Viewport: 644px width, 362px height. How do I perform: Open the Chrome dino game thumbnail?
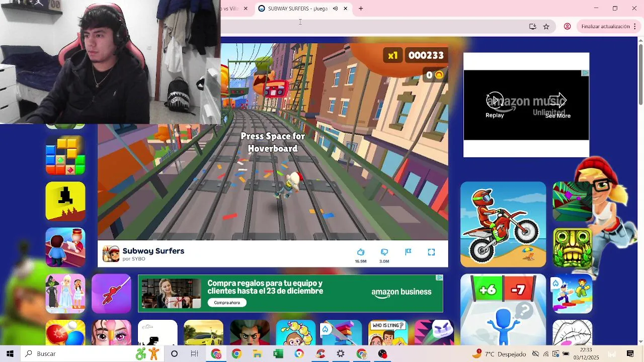pos(157,333)
